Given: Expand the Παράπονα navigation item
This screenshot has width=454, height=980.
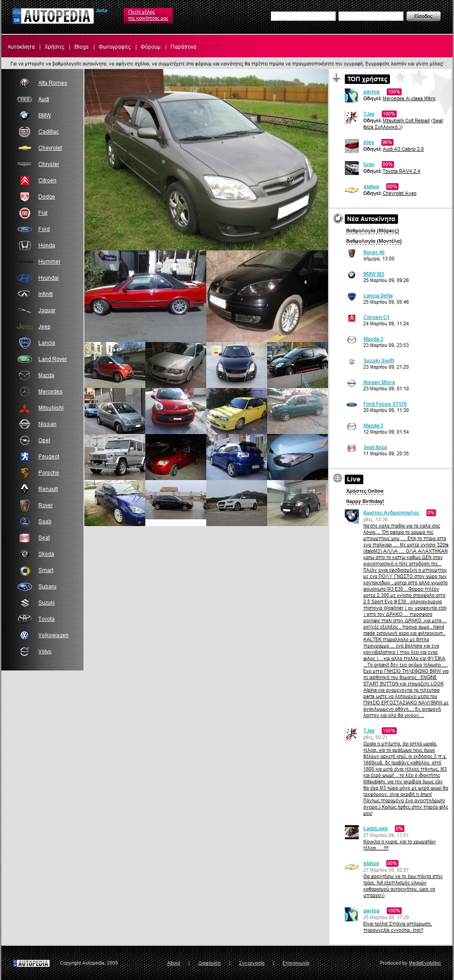Looking at the screenshot, I should pos(183,47).
